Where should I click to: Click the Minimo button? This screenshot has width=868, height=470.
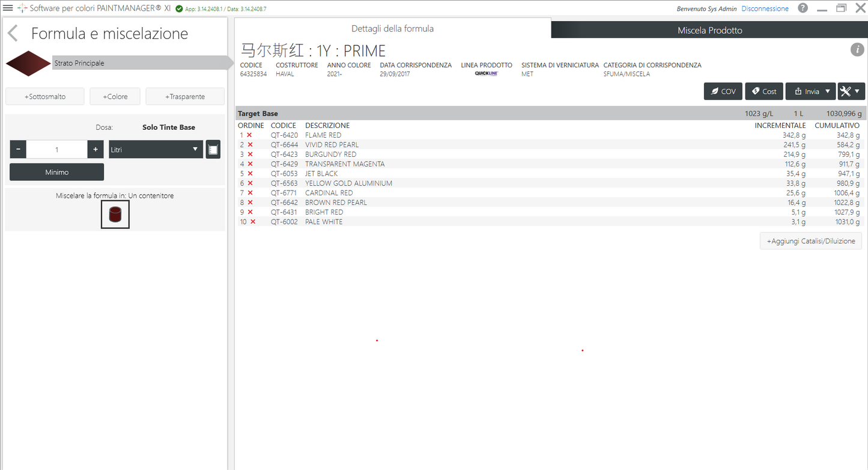pyautogui.click(x=56, y=172)
